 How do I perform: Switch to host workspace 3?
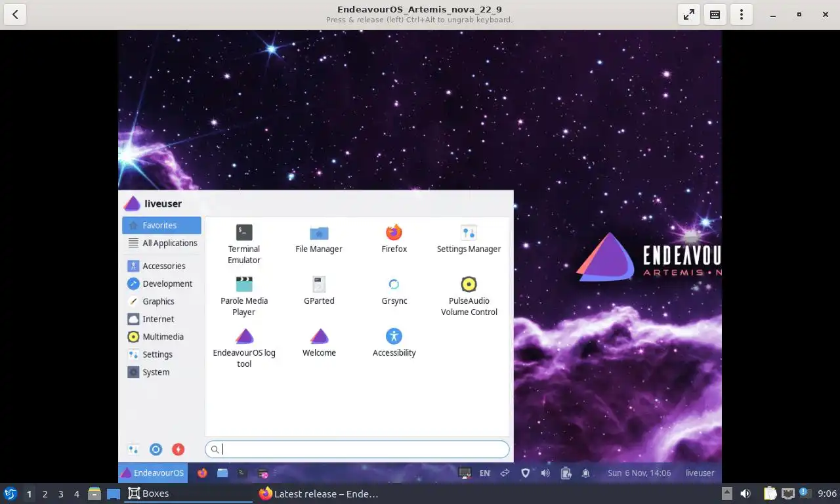(60, 493)
